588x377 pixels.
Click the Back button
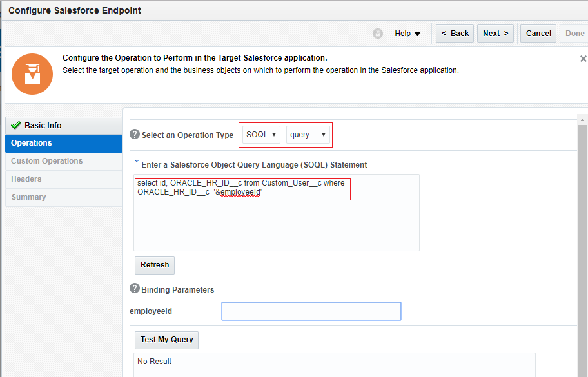point(455,34)
